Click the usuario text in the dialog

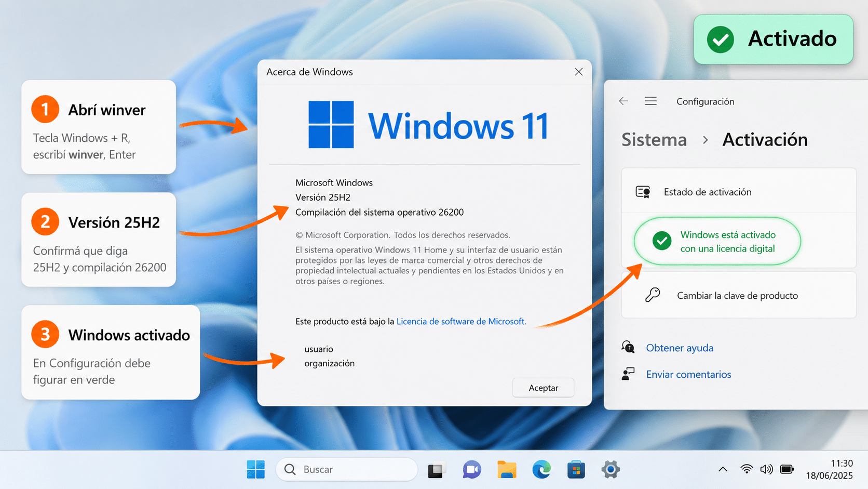click(x=319, y=349)
